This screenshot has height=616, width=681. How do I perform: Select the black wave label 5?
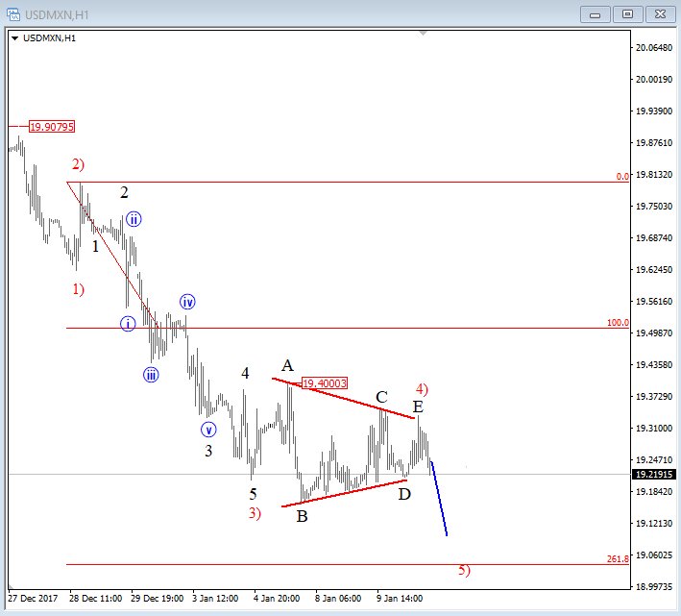pyautogui.click(x=253, y=494)
